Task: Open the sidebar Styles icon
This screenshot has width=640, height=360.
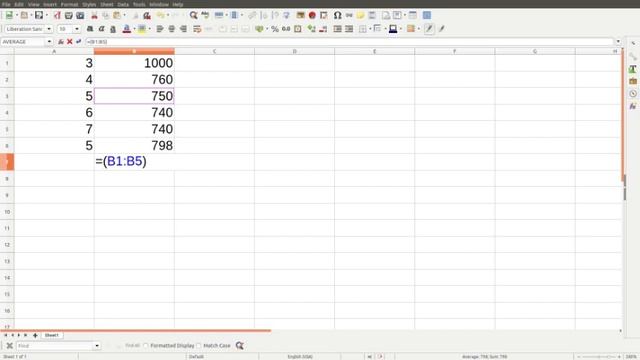Action: click(633, 69)
